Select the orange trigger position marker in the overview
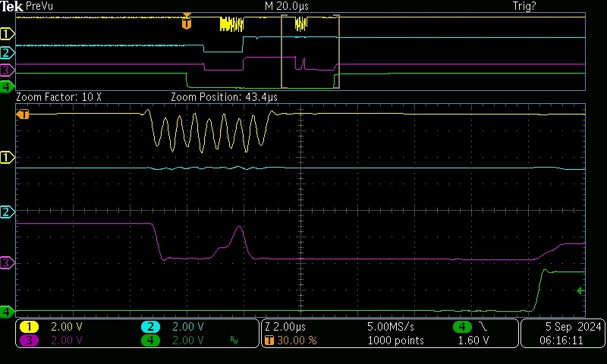The image size is (607, 364). (x=187, y=22)
